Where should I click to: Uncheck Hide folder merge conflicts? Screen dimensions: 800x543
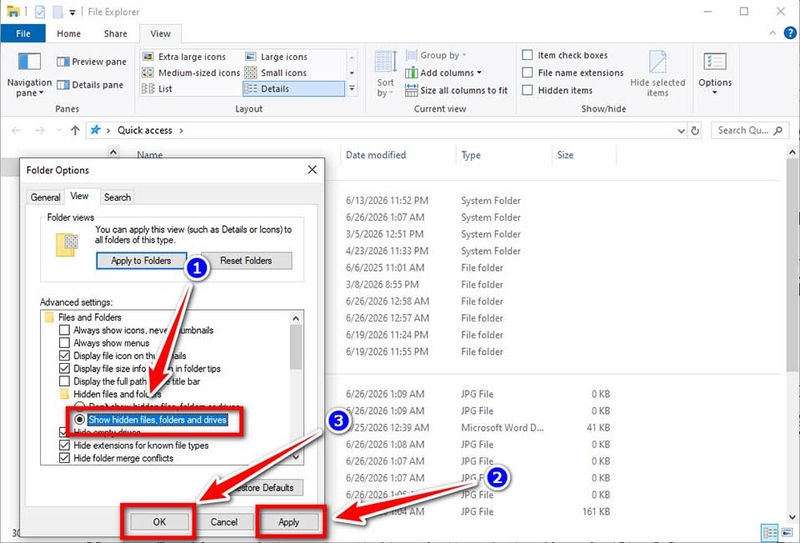click(x=64, y=458)
